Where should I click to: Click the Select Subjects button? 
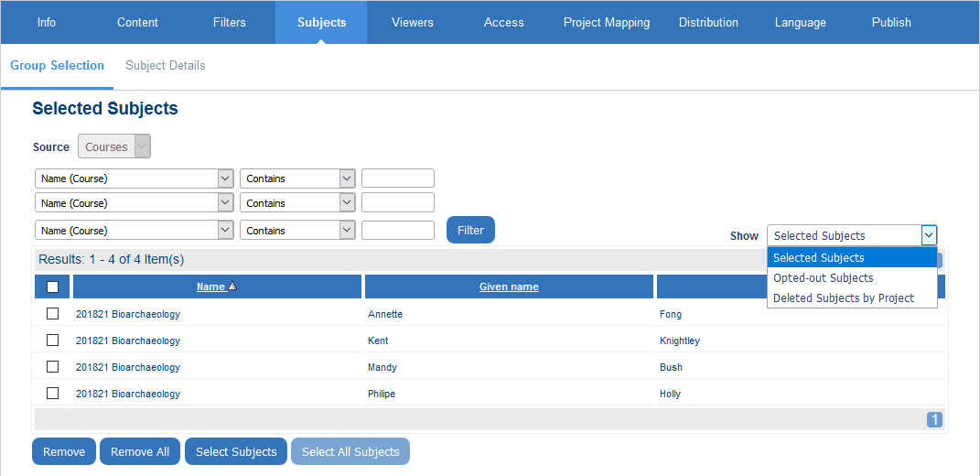pyautogui.click(x=236, y=451)
